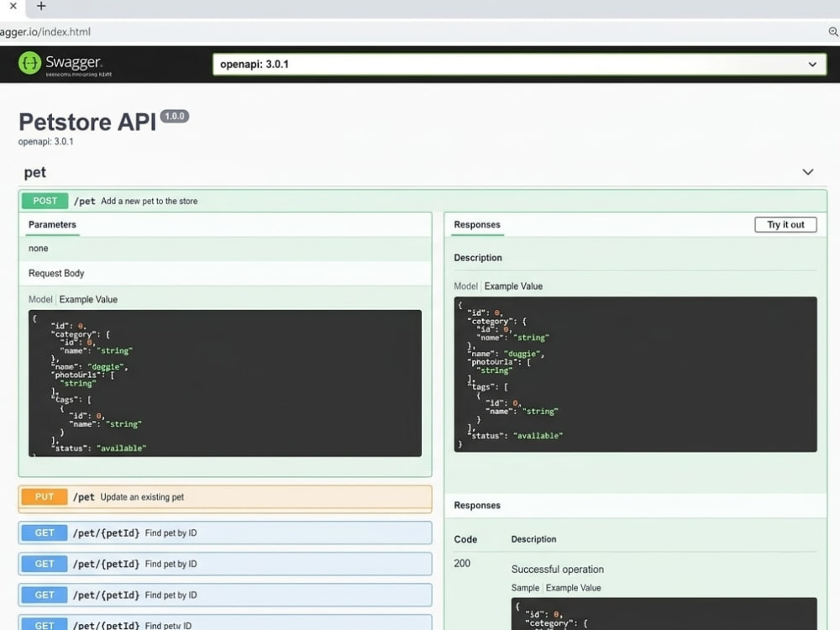The width and height of the screenshot is (840, 630).
Task: Click the 200 response example code block
Action: [664, 614]
